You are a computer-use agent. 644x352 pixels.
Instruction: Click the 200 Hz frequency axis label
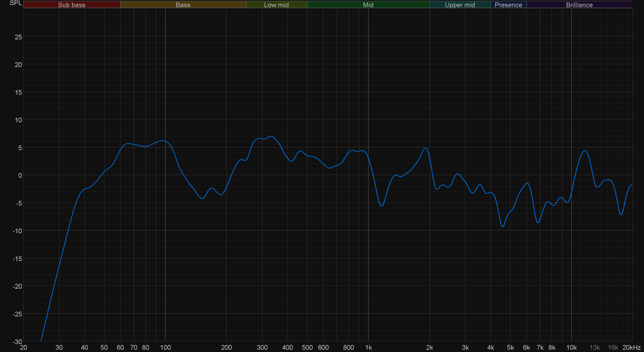point(226,347)
